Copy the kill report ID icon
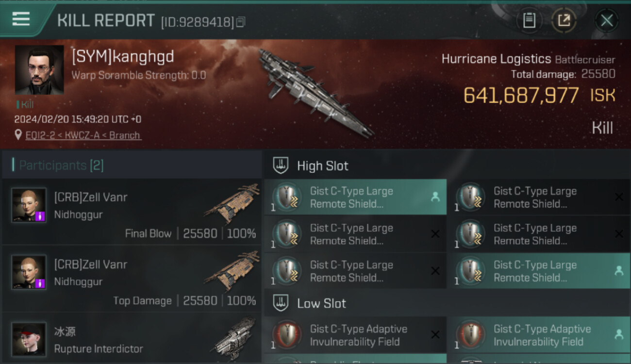Viewport: 631px width, 364px height. pos(241,22)
